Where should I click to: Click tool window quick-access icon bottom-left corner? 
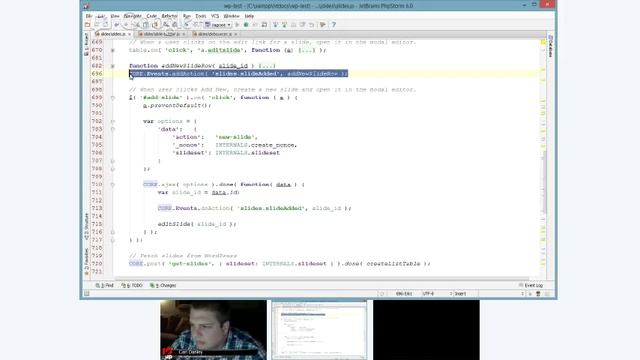point(87,293)
